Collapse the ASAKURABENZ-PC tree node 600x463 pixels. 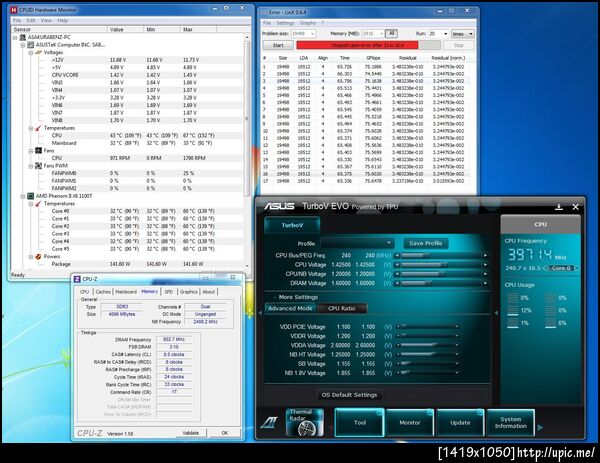(x=15, y=37)
